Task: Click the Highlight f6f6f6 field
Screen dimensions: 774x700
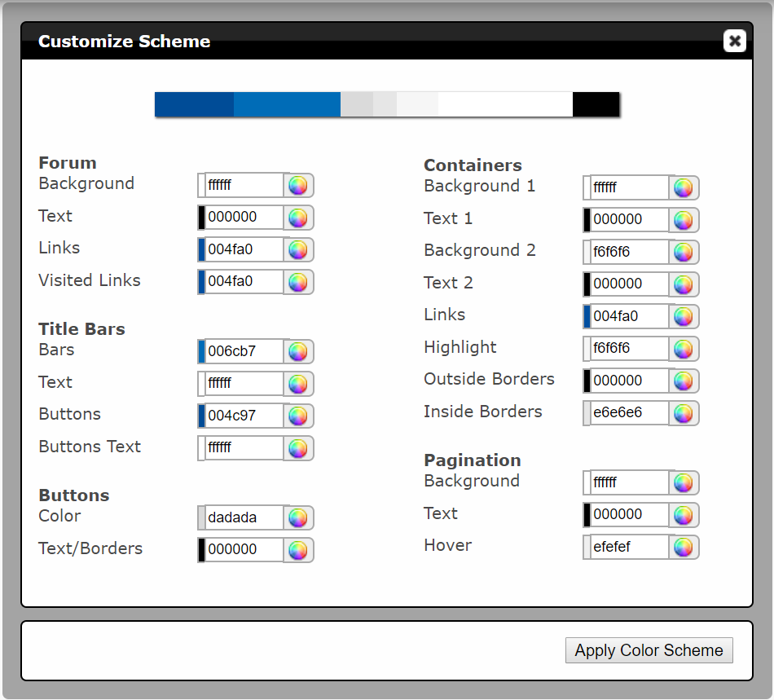Action: coord(630,349)
